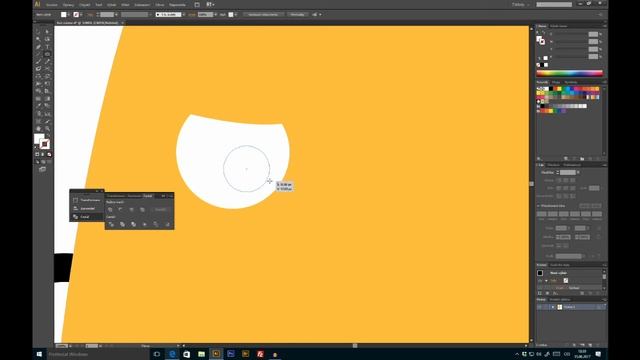Switch to Gradient tab beside Stroke
This screenshot has height=360, width=640.
pos(553,165)
